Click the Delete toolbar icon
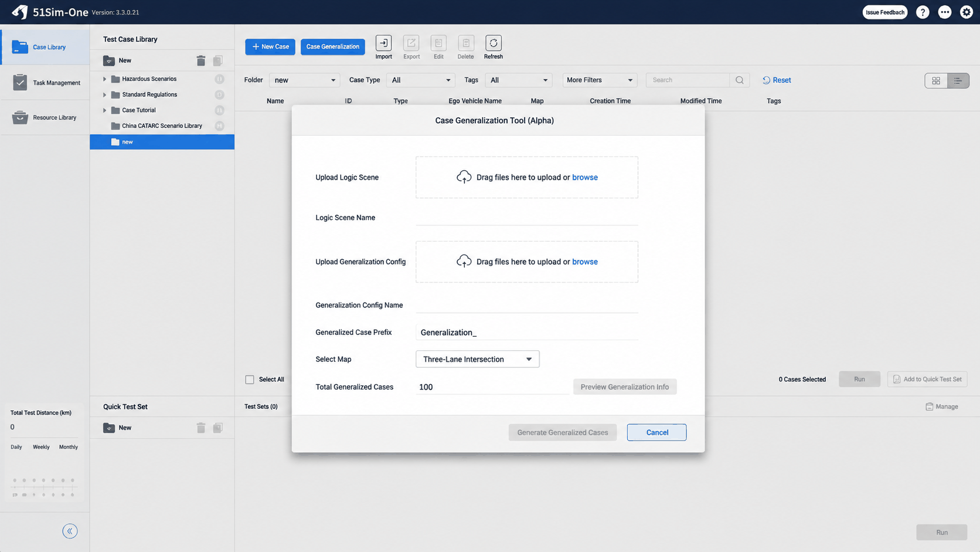The width and height of the screenshot is (980, 552). 466,43
